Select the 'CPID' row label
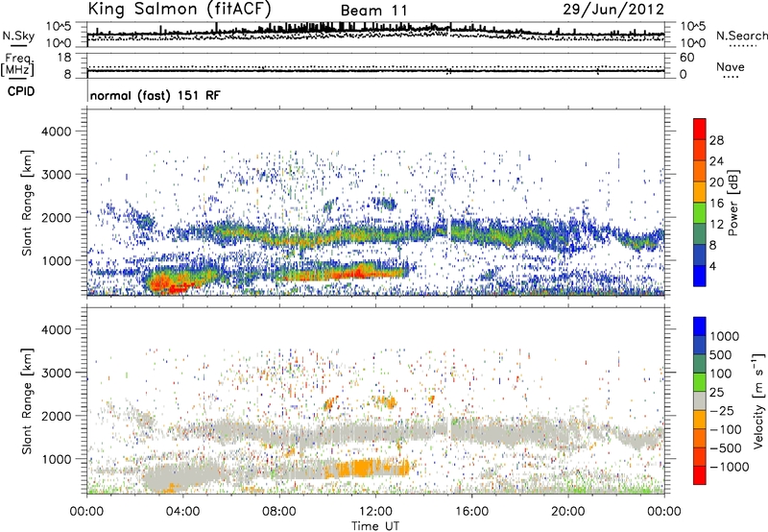 coord(21,91)
